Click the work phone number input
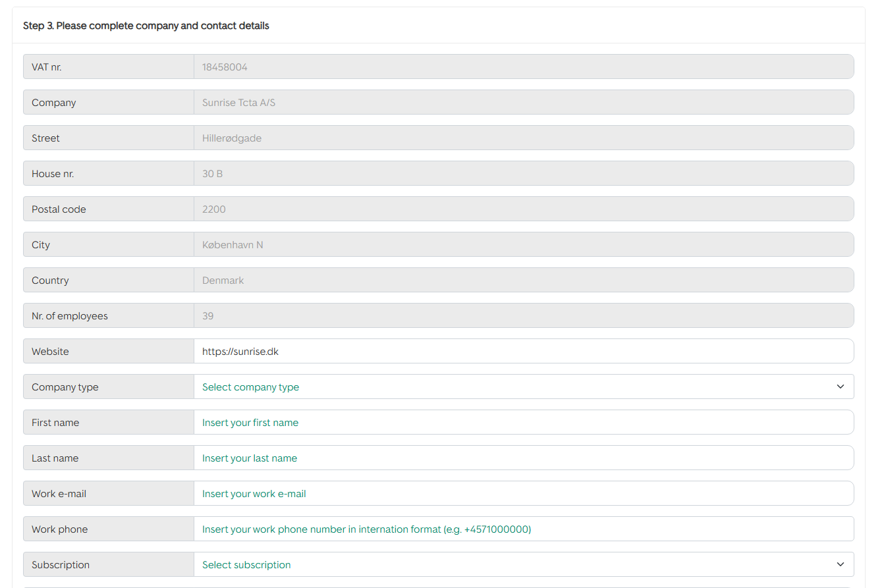Viewport: 884px width, 588px height. coord(523,529)
